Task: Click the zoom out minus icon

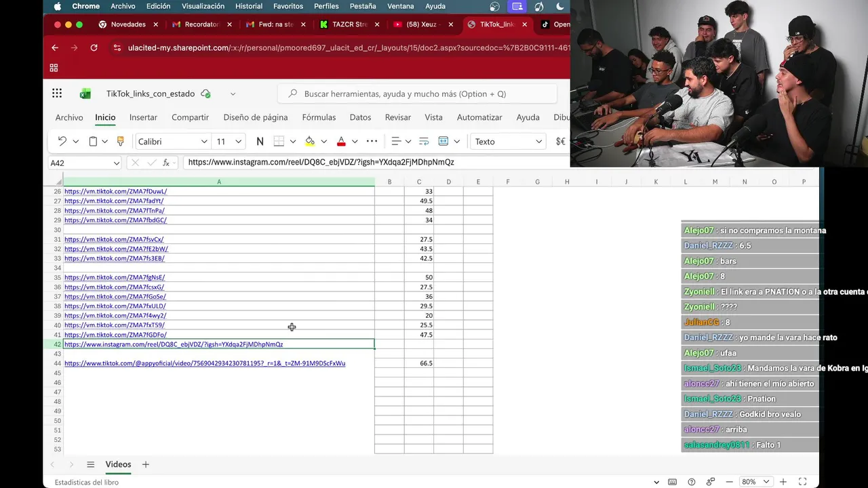Action: (730, 482)
